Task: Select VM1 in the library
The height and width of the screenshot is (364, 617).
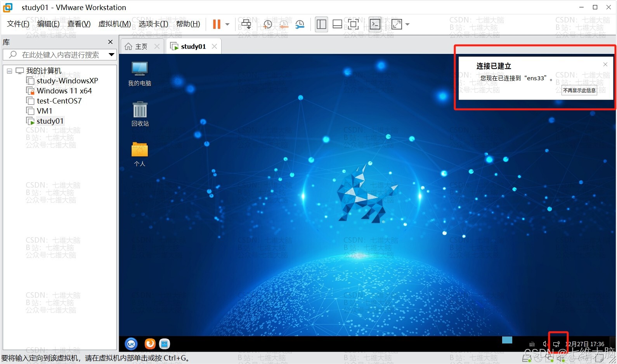Action: click(x=44, y=111)
